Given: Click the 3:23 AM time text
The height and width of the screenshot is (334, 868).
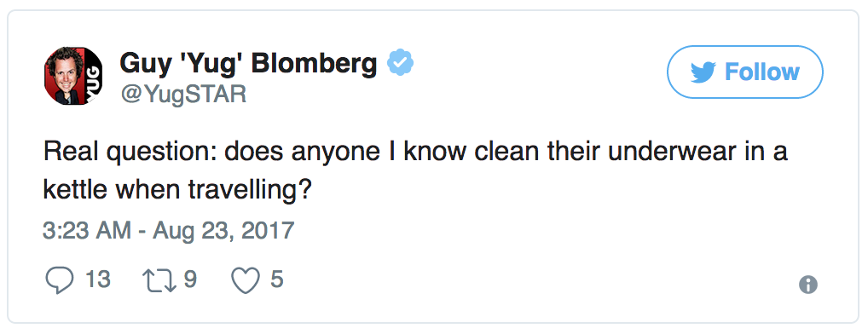Looking at the screenshot, I should click(x=87, y=230).
